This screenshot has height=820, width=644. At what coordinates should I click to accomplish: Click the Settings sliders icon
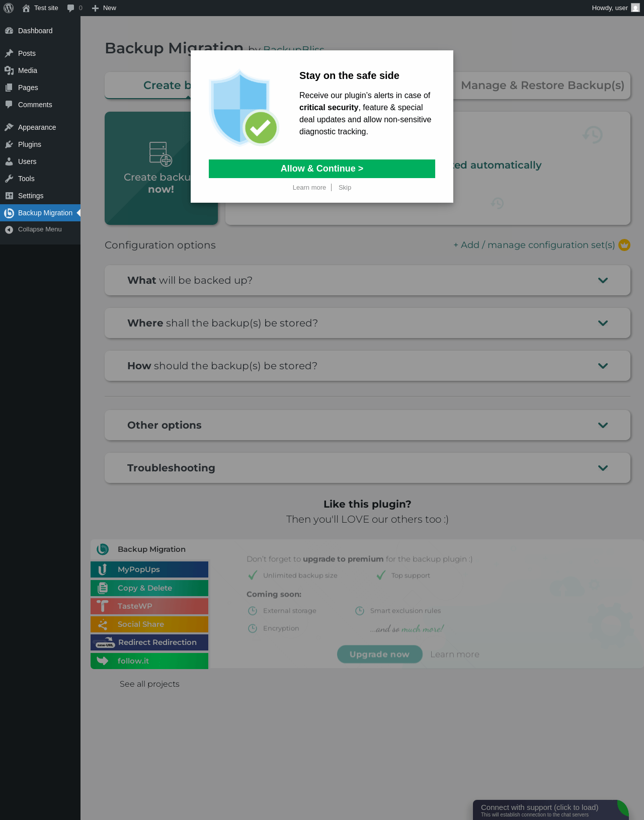pos(9,196)
